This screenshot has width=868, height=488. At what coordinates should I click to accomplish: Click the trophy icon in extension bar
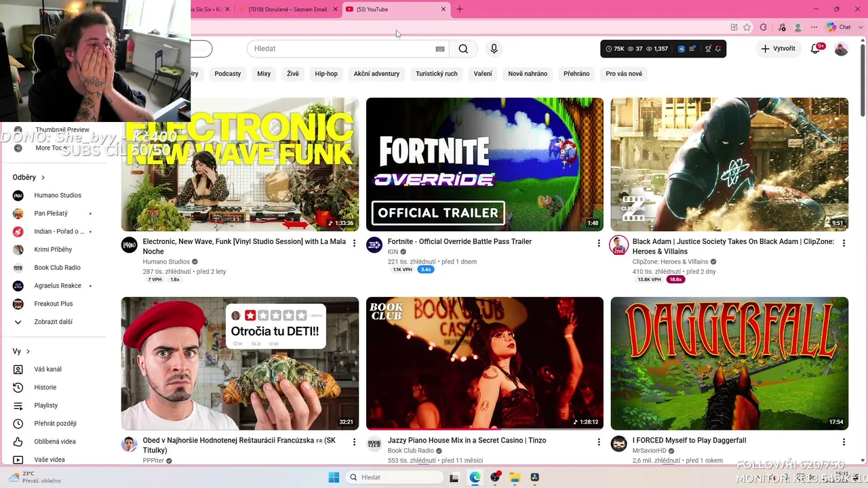click(708, 49)
